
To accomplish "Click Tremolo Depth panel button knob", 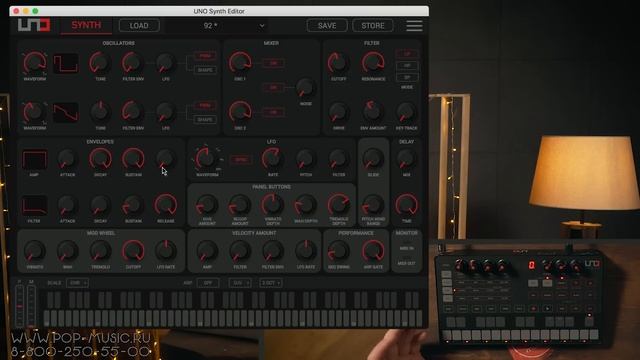I will pos(338,205).
